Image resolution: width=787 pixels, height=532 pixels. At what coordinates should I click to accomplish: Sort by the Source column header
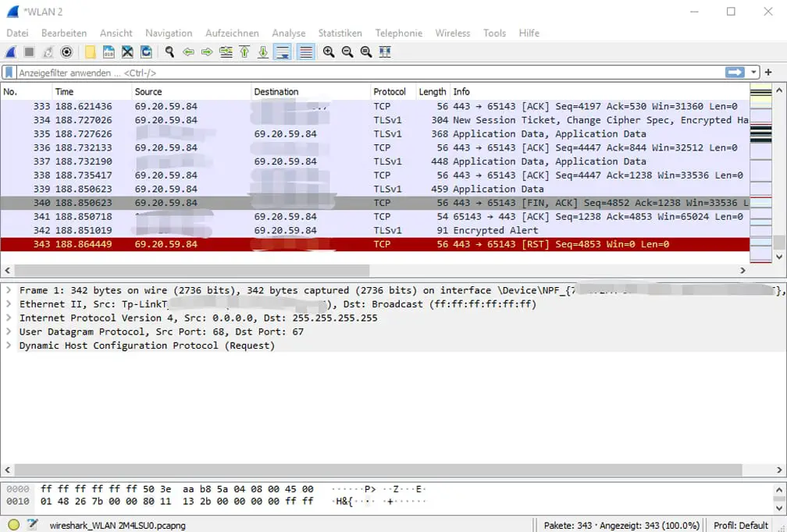pyautogui.click(x=191, y=92)
